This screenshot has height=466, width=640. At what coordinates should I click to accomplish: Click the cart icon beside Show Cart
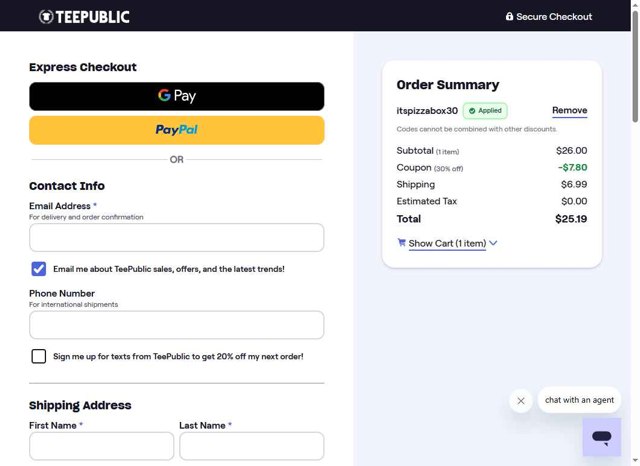tap(402, 242)
